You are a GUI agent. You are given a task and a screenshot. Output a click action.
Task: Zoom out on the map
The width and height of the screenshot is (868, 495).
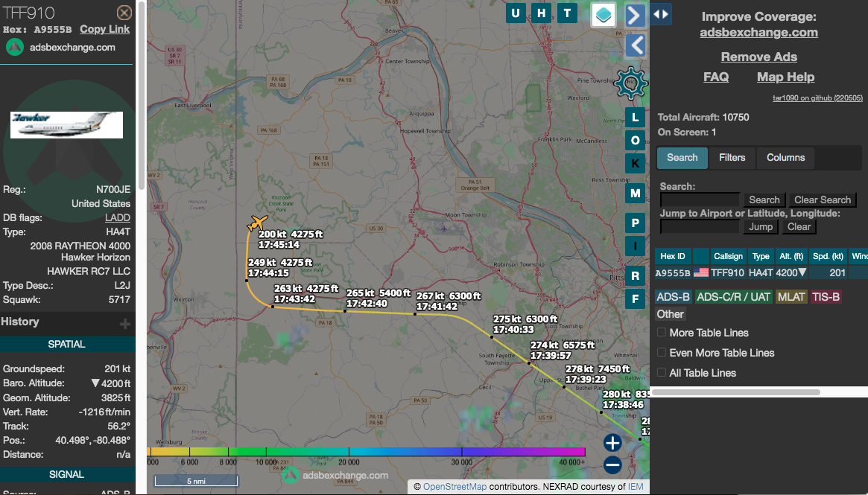point(612,465)
